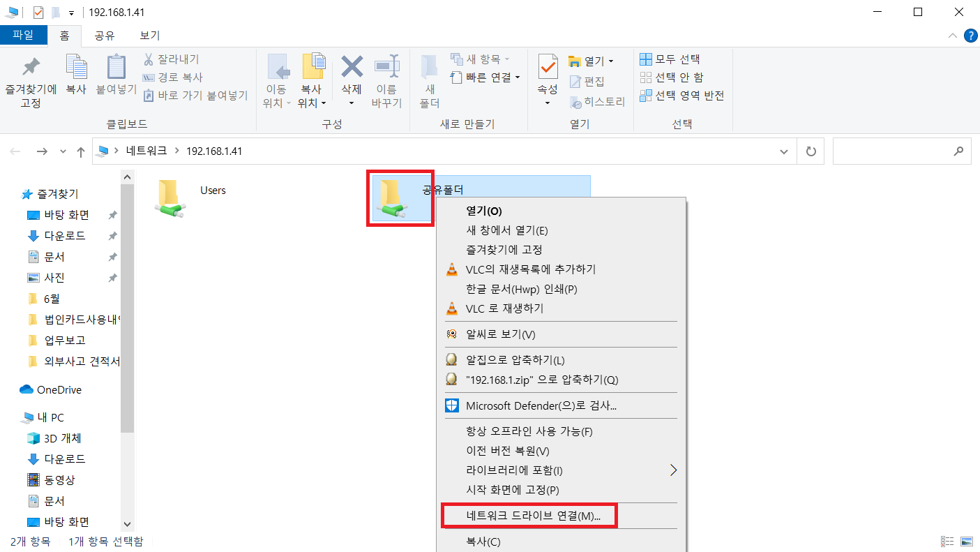
Task: Select 잘라내기 (cut) scissors in ribbon
Action: (172, 59)
